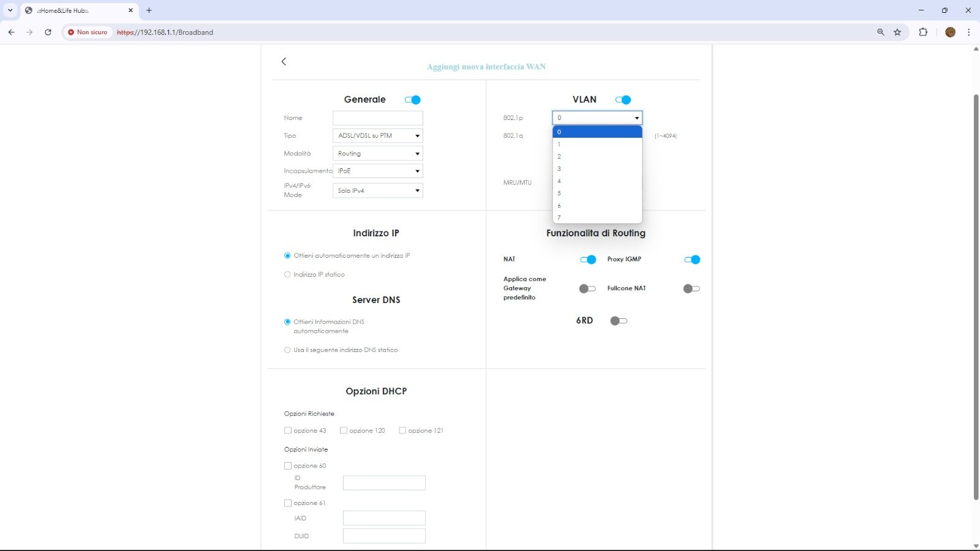Bookmark this page with star icon

pyautogui.click(x=897, y=32)
